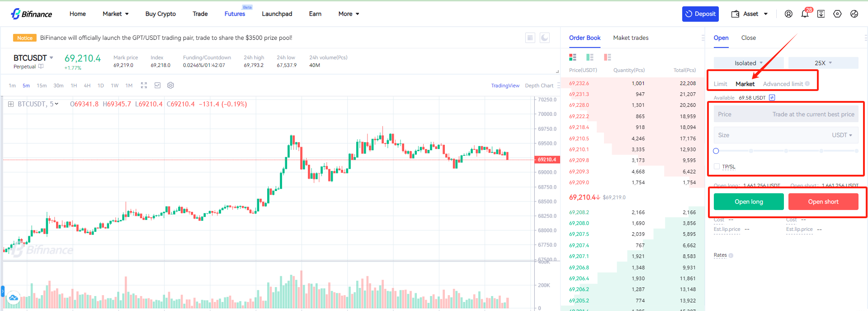Toggle the layout icon beside the moon
This screenshot has height=311, width=868.
(530, 38)
